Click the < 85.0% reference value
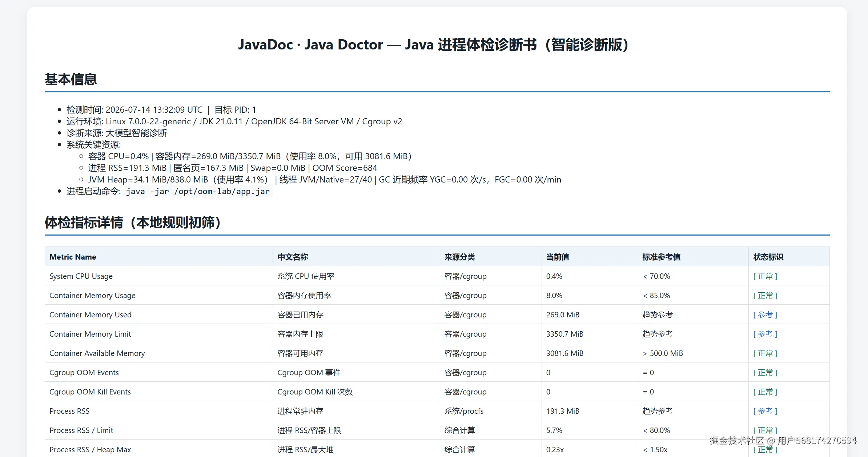Screen dimensions: 868x457 click(656, 295)
